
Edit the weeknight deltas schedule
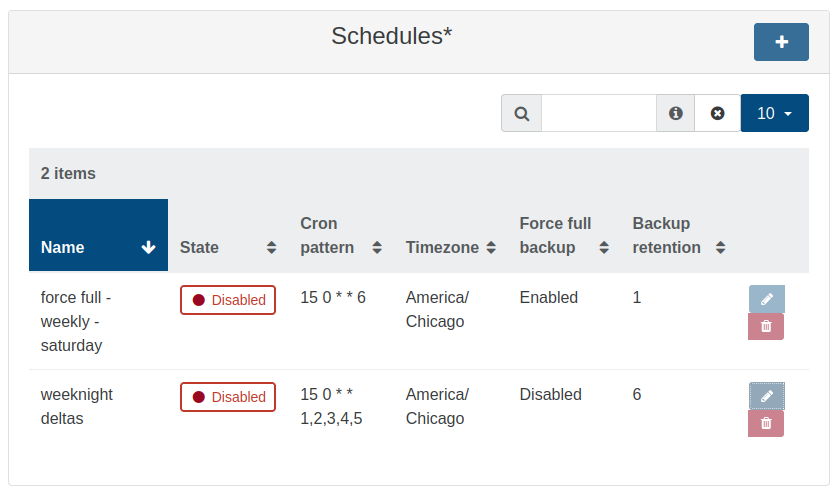coord(767,396)
